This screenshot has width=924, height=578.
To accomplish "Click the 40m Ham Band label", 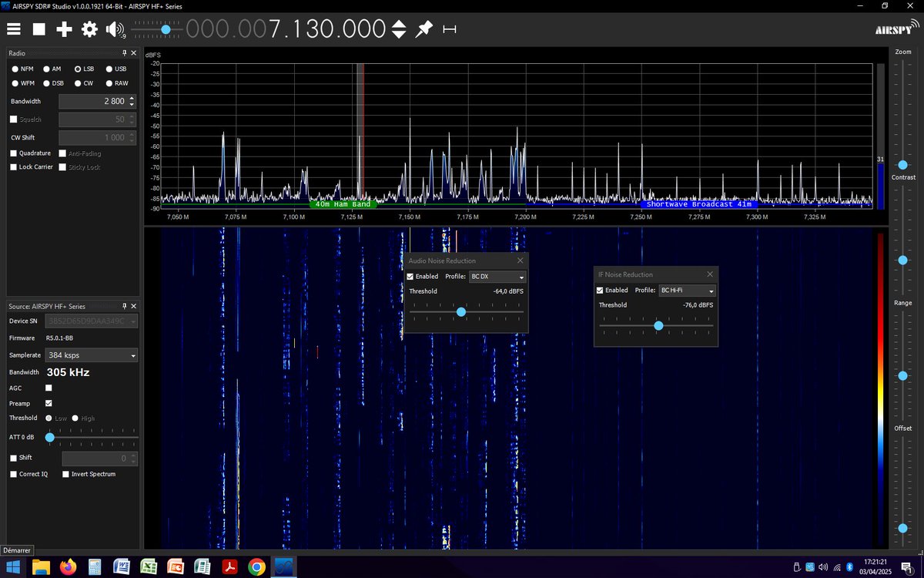I will coord(344,204).
